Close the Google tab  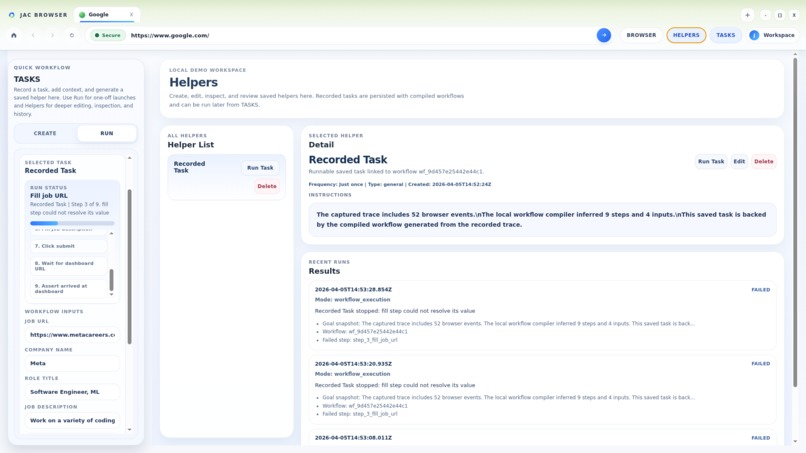pyautogui.click(x=132, y=14)
